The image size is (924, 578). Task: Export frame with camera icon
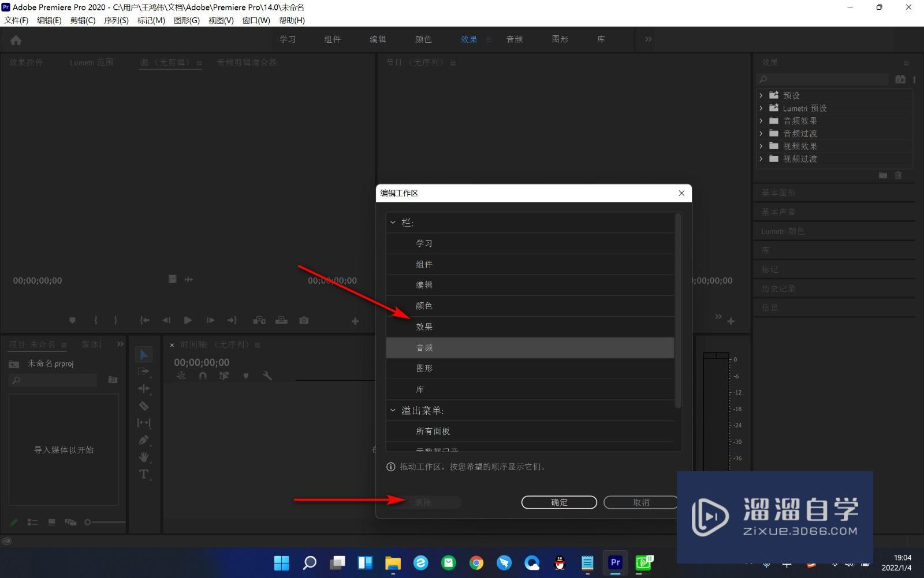(x=304, y=320)
